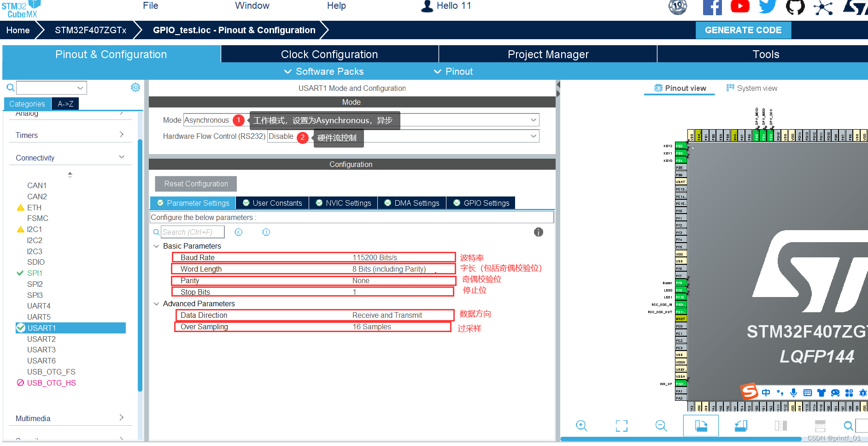Click the GENERATE CODE button
Viewport: 868px width, 446px height.
click(743, 30)
